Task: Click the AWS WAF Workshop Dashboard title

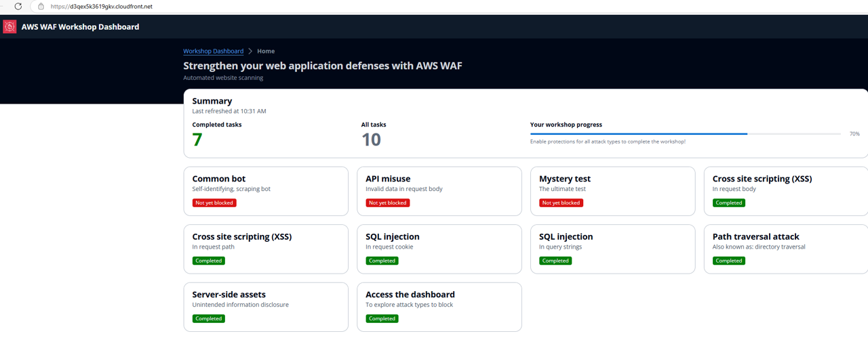Action: point(80,27)
